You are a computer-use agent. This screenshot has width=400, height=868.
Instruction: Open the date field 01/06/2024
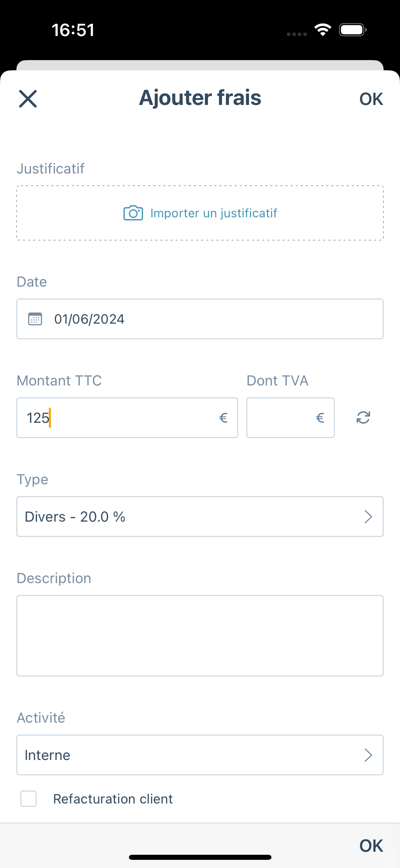(200, 319)
